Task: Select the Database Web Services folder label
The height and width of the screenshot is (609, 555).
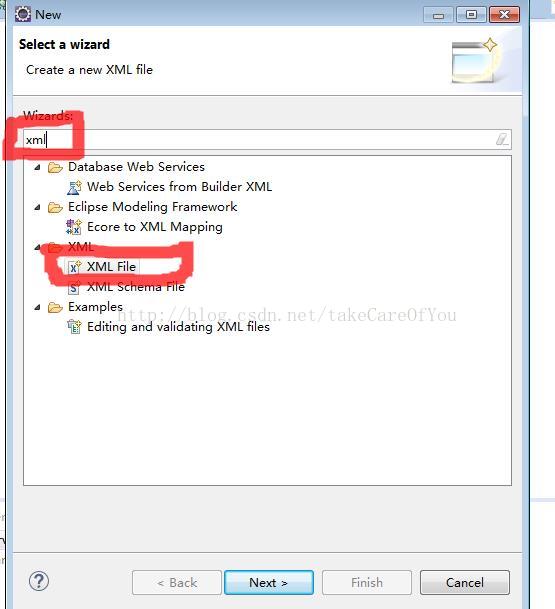Action: [x=136, y=167]
